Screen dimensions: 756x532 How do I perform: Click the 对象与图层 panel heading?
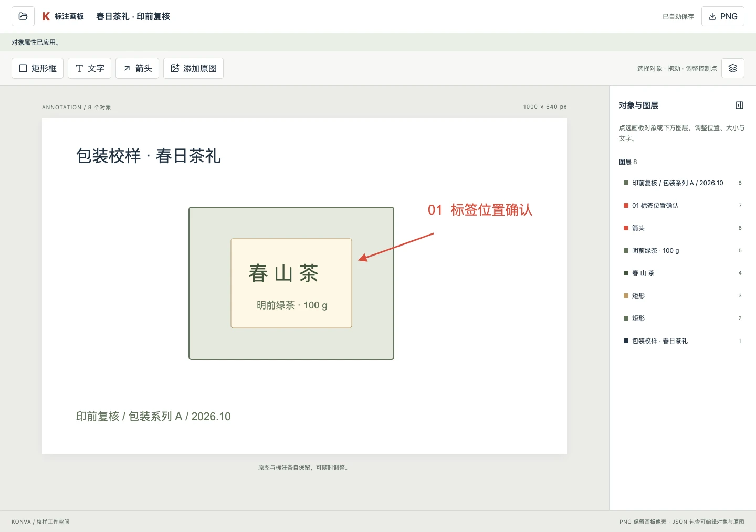pos(638,105)
